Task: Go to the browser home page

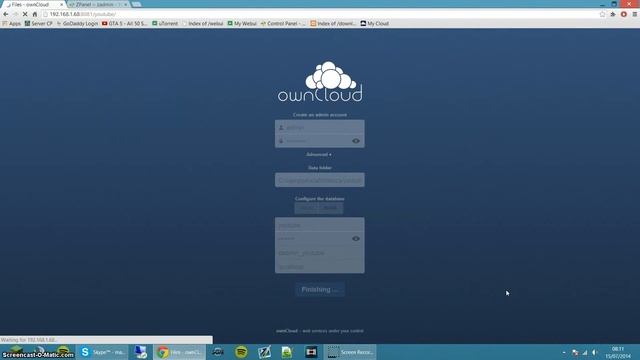Action: (x=35, y=14)
